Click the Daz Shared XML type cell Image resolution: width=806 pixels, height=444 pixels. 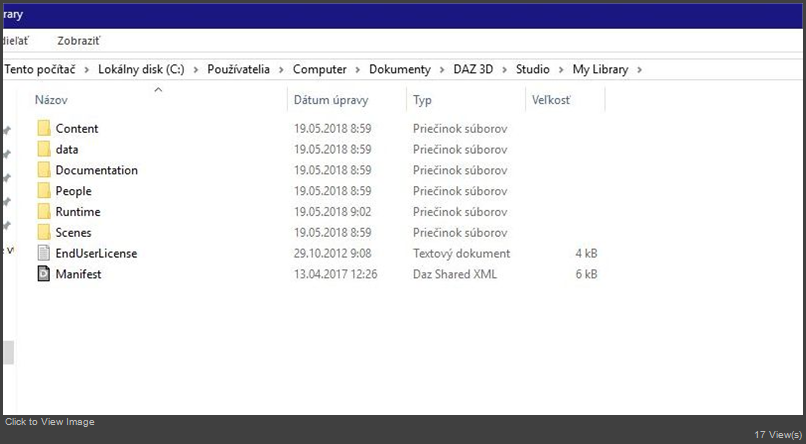(455, 274)
